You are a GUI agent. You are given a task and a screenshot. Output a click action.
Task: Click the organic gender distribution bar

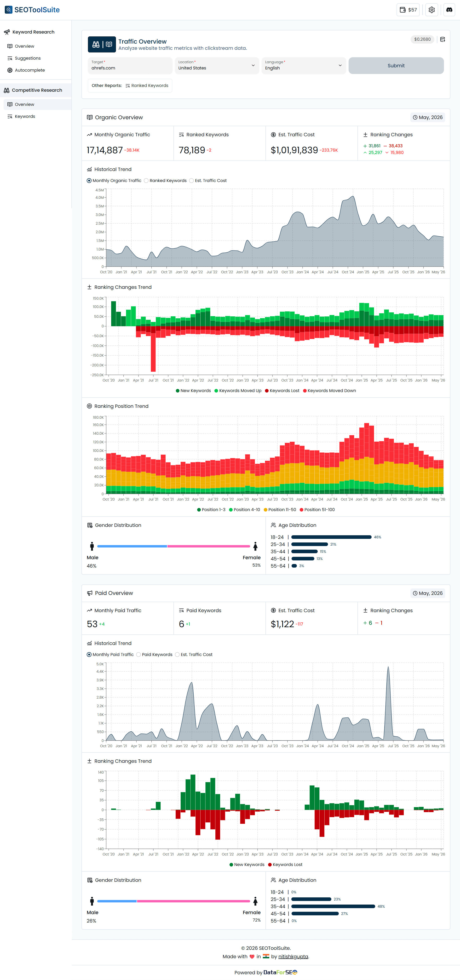tap(173, 546)
